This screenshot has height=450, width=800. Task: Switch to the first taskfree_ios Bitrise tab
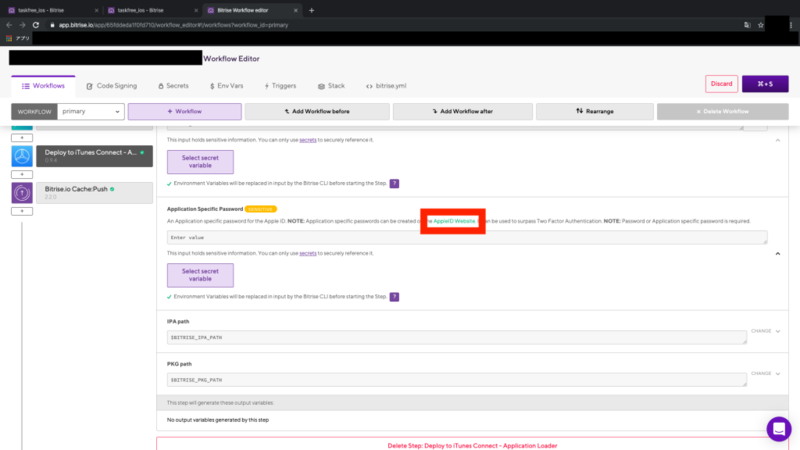pyautogui.click(x=51, y=10)
